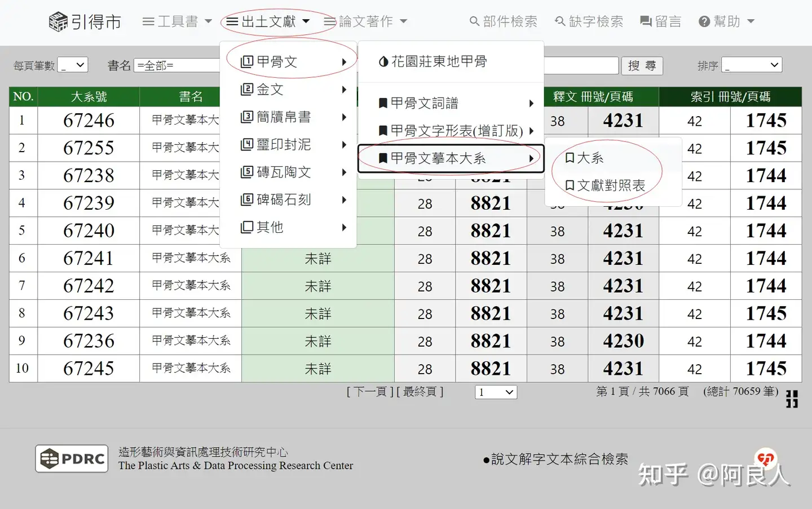The image size is (812, 509).
Task: Select 甲骨文 in the dropdown menu
Action: 288,61
